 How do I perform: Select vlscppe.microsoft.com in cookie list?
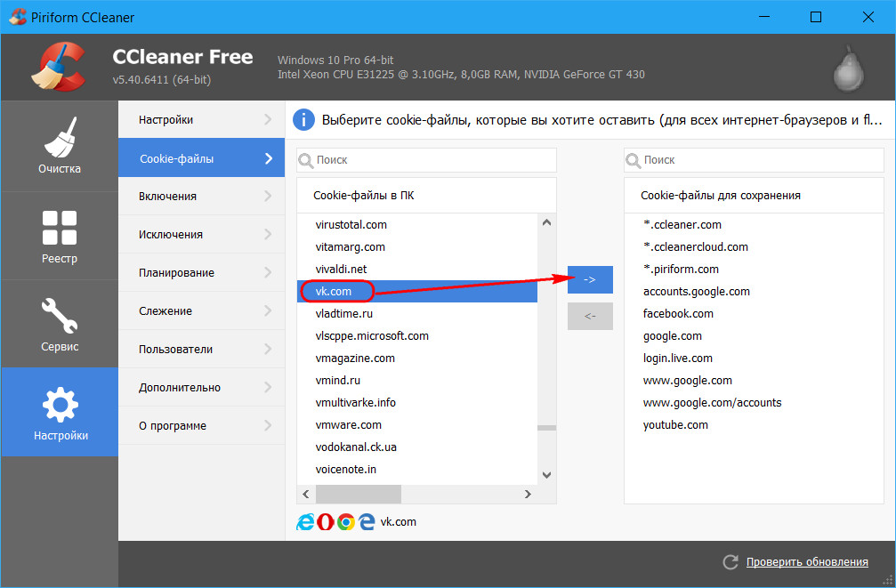click(417, 336)
